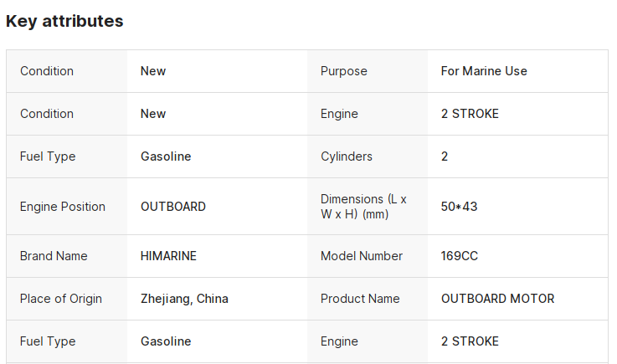The width and height of the screenshot is (617, 364).
Task: Click the New value in the Purpose row
Action: click(153, 71)
